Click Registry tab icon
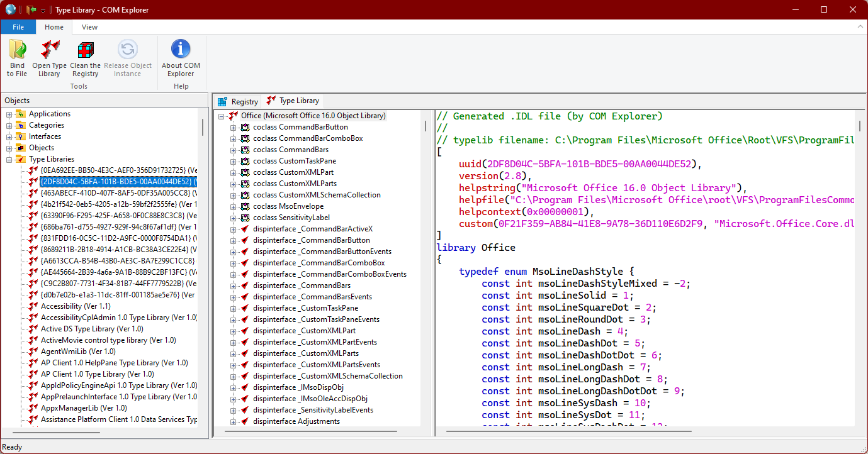Image resolution: width=868 pixels, height=454 pixels. (x=223, y=101)
